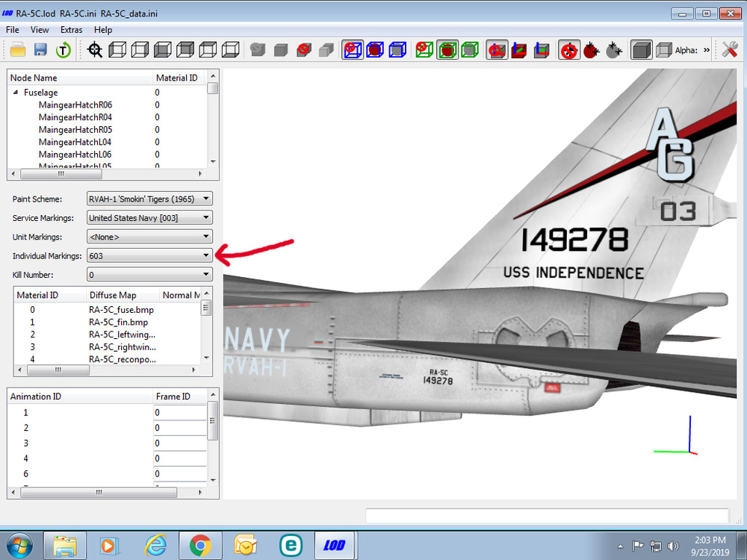747x560 pixels.
Task: Toggle the green cube with red fill button
Action: tap(447, 49)
